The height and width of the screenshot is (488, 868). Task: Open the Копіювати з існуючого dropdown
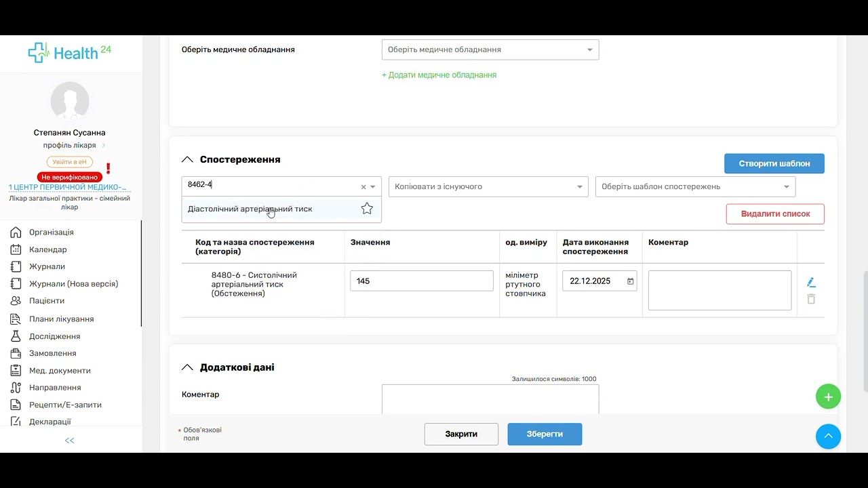488,186
